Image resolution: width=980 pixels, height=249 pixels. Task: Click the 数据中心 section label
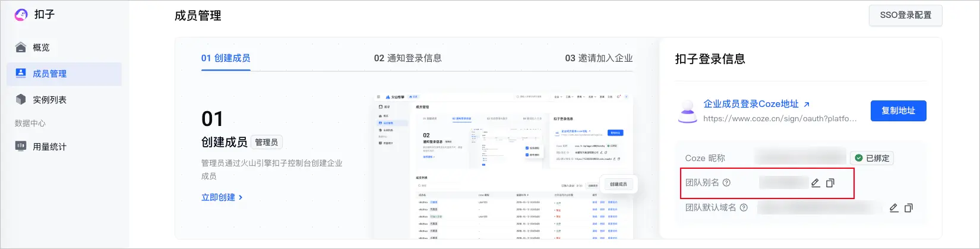pyautogui.click(x=30, y=124)
